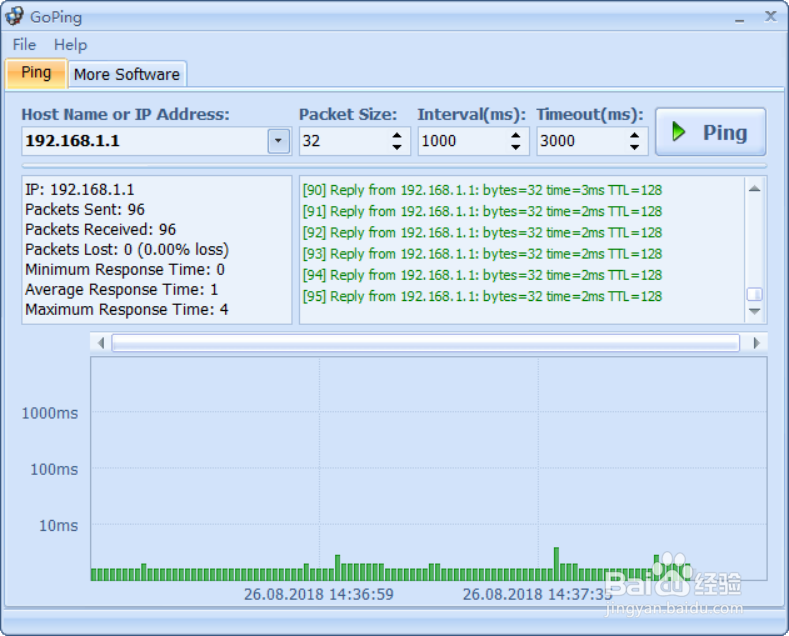Click the 10ms graph axis label

(x=59, y=526)
